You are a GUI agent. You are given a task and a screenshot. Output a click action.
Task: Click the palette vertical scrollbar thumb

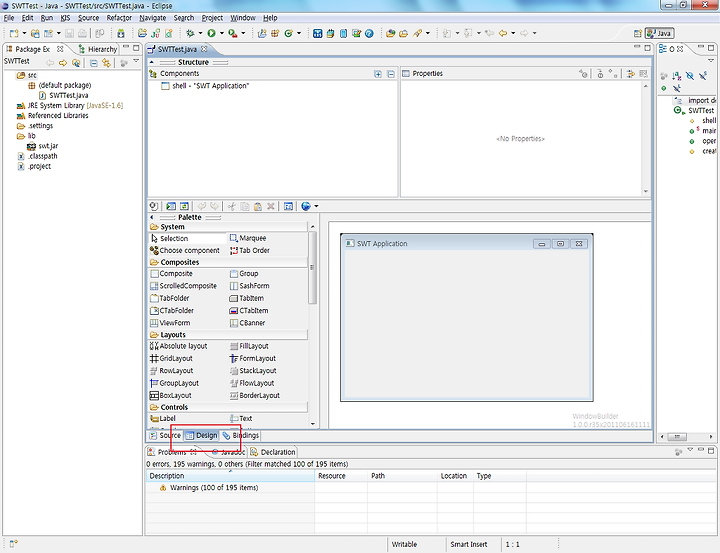tap(312, 267)
